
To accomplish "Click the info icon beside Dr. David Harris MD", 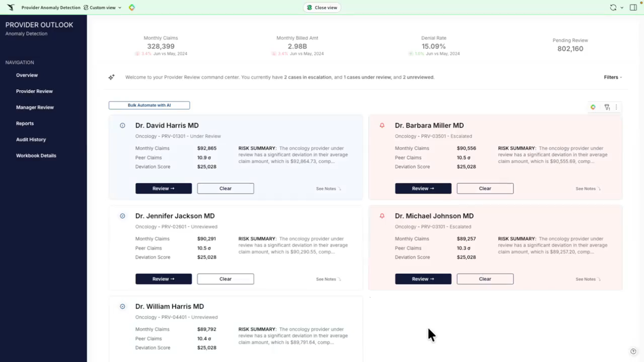I will (122, 125).
